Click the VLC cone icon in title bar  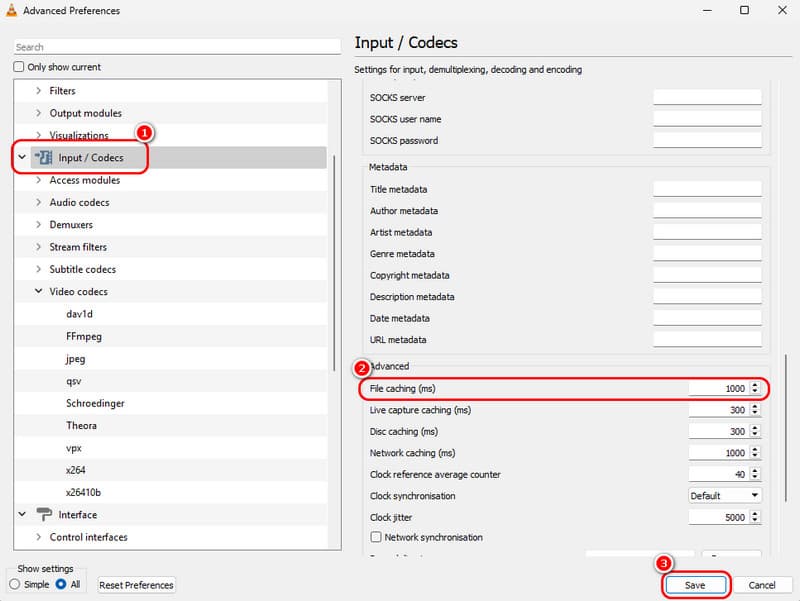(12, 11)
